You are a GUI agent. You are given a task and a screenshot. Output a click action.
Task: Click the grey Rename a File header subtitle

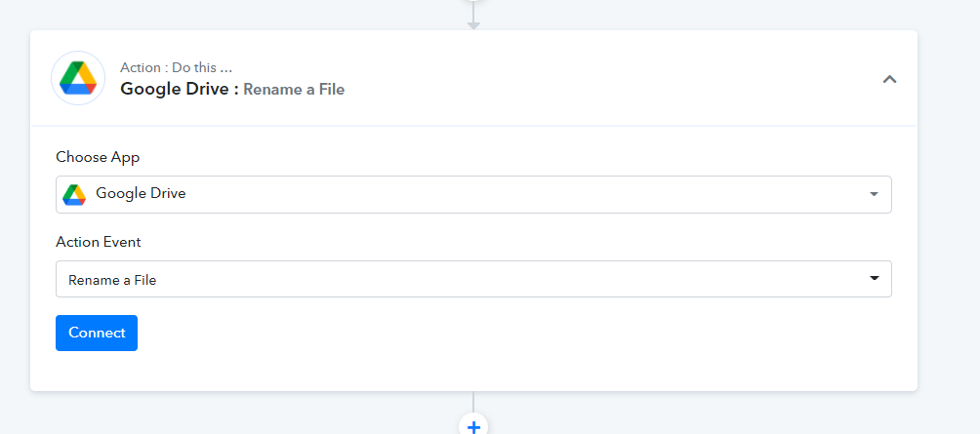coord(294,90)
